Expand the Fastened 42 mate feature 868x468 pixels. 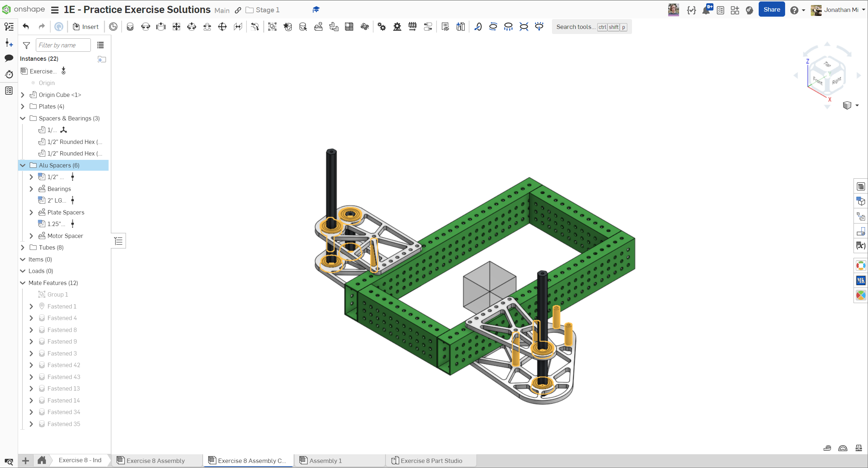[x=31, y=365]
